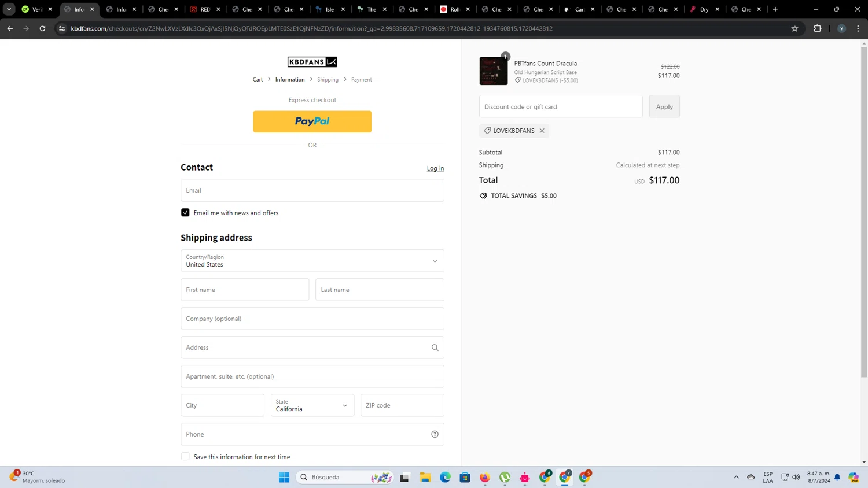Switch to the Veri tab
The height and width of the screenshot is (488, 868).
tap(36, 9)
